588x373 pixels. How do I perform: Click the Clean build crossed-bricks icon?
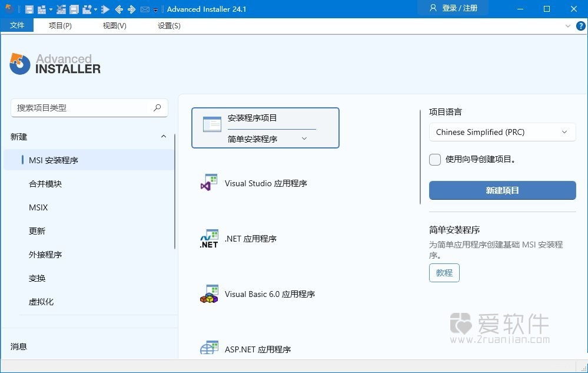pyautogui.click(x=61, y=9)
